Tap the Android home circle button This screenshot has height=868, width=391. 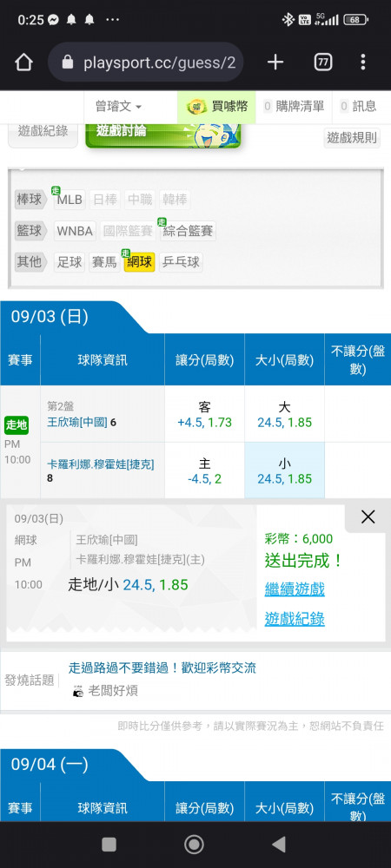pos(194,845)
